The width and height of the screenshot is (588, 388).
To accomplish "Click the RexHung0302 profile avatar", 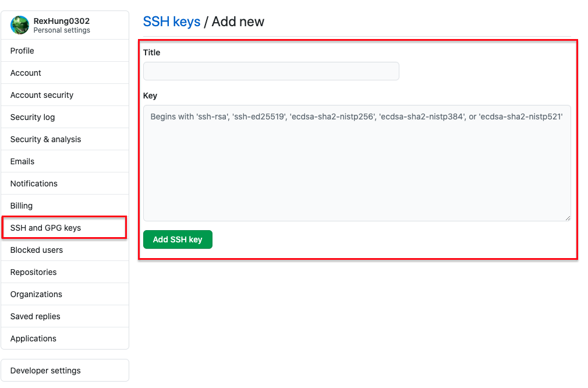I will click(20, 25).
